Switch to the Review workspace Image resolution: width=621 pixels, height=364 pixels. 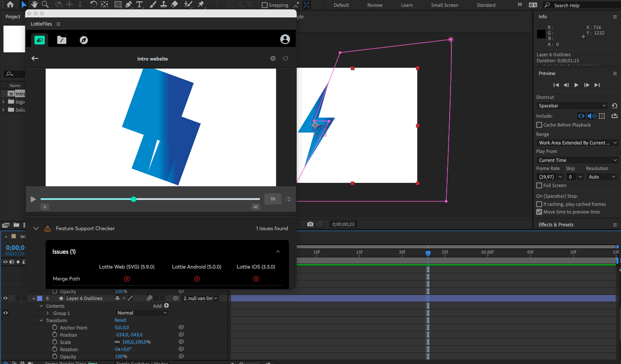pyautogui.click(x=375, y=5)
